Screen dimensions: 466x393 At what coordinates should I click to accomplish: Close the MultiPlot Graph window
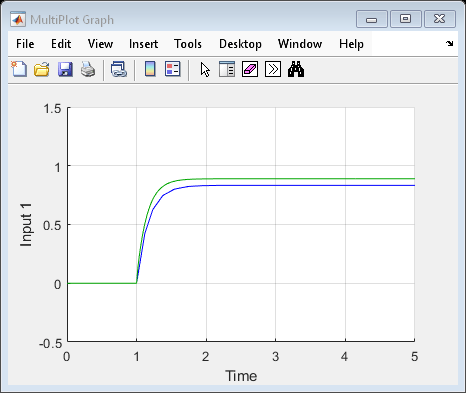pyautogui.click(x=440, y=19)
